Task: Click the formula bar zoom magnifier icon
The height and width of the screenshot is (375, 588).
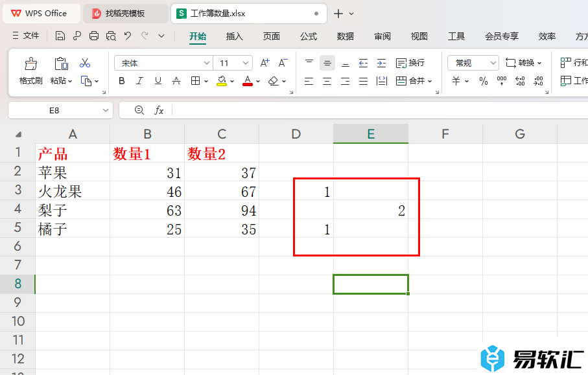Action: point(139,110)
